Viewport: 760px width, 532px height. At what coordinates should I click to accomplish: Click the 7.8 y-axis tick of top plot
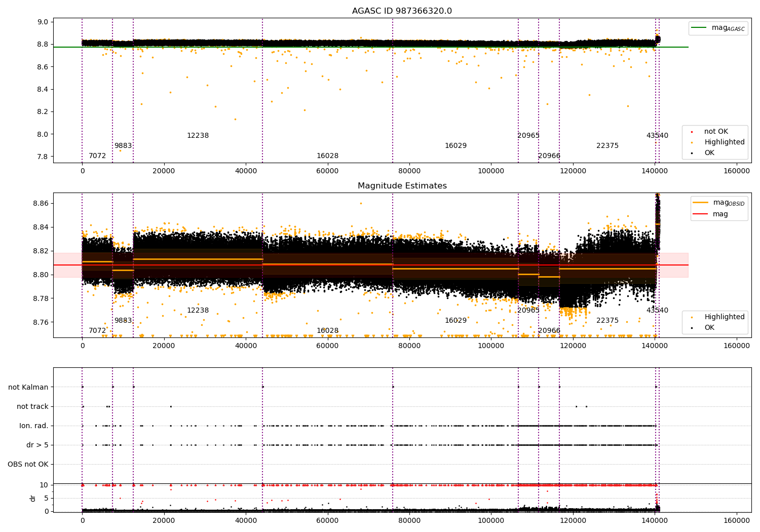pos(43,157)
